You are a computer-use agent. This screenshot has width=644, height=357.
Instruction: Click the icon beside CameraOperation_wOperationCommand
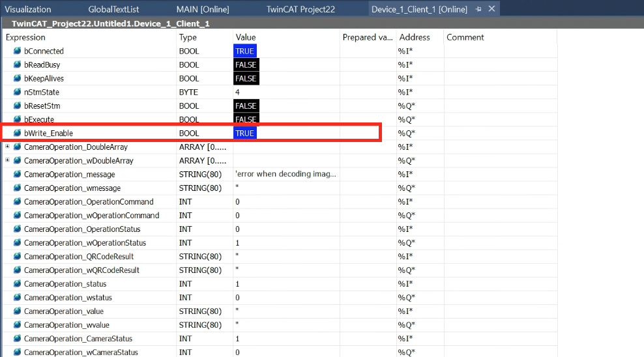click(17, 216)
